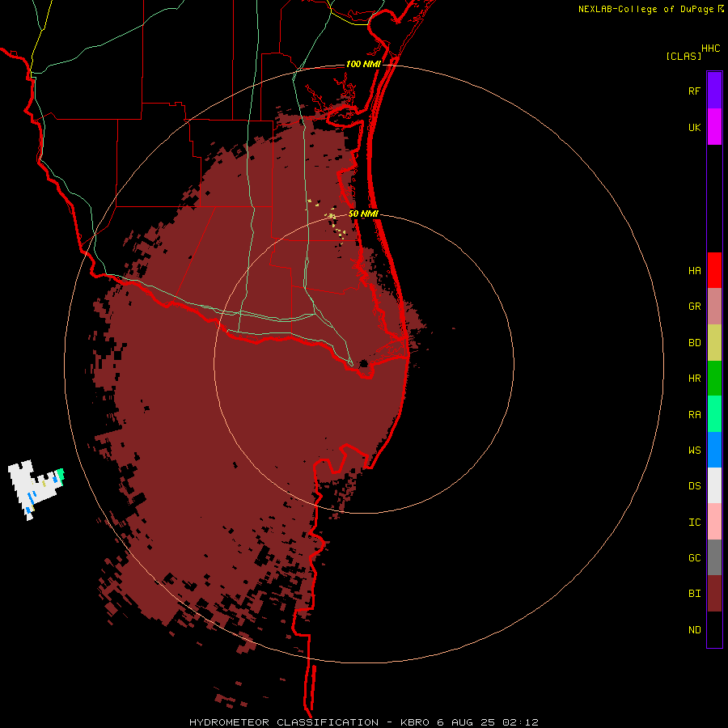Click the HR legend label
Screen dimensions: 728x728
click(x=694, y=379)
